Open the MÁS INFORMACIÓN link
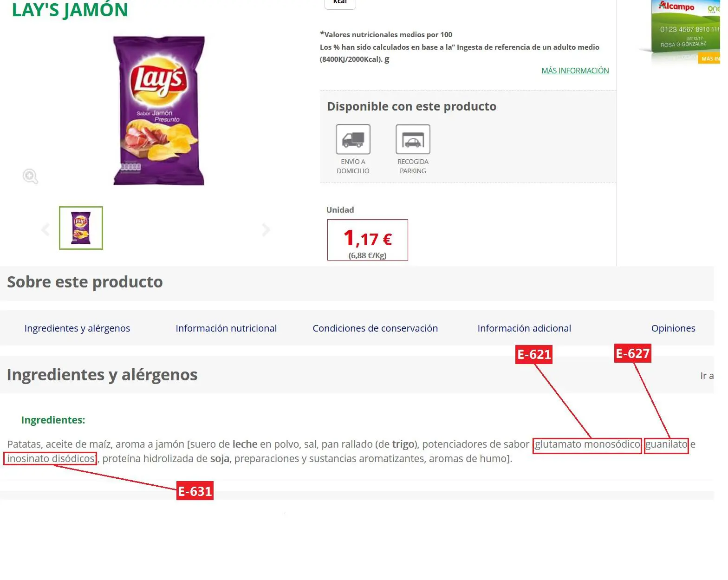 pos(575,71)
